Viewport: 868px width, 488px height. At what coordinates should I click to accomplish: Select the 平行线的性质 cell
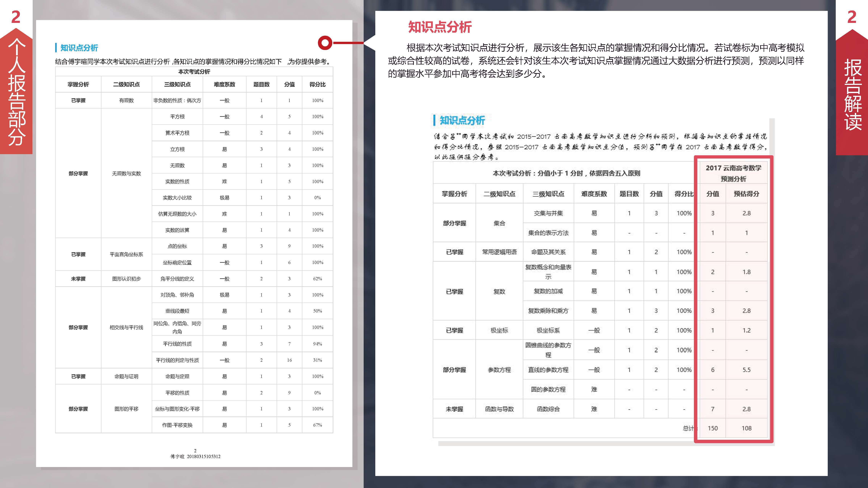[x=177, y=344]
